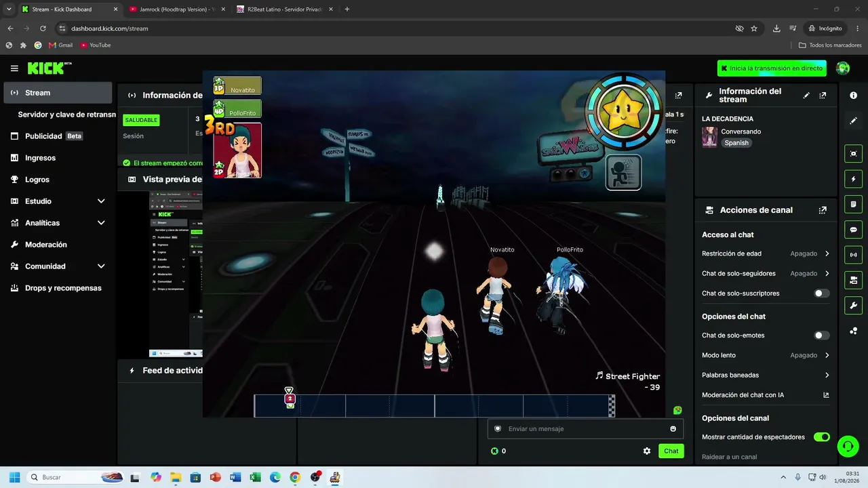Click the KICK logo

coord(49,68)
